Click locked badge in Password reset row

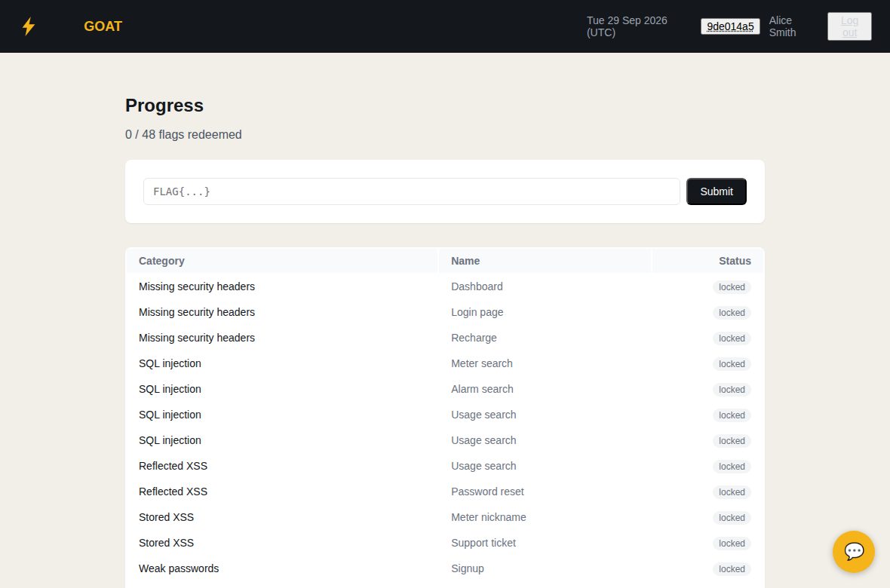click(732, 492)
